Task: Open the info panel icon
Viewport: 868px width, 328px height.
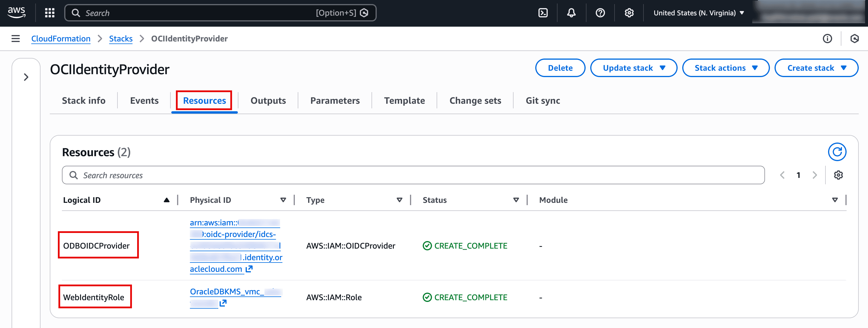Action: 827,39
